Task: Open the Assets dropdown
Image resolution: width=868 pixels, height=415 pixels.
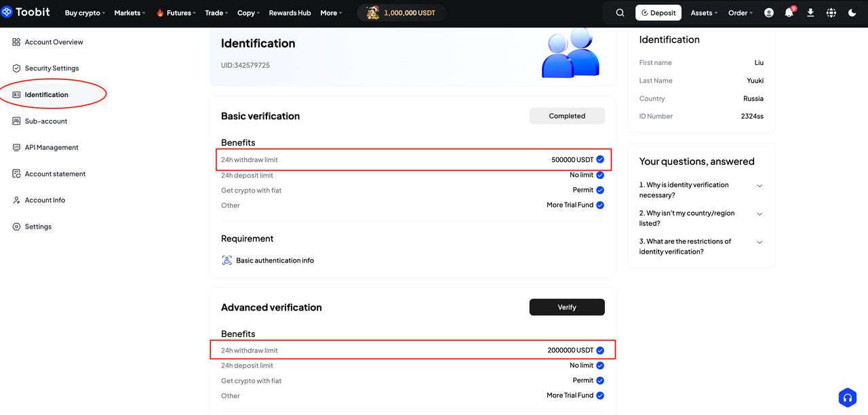Action: (704, 13)
